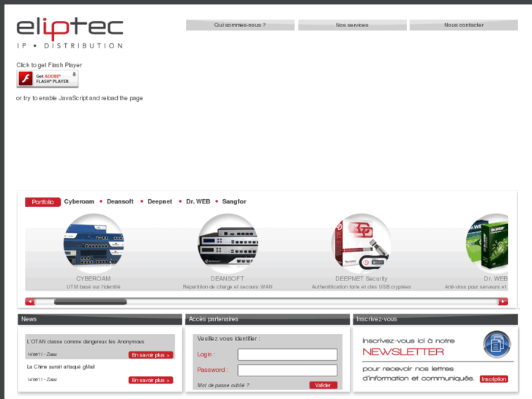This screenshot has height=399, width=532.
Task: Click the Inscrivez-vous panel header
Action: pos(435,319)
